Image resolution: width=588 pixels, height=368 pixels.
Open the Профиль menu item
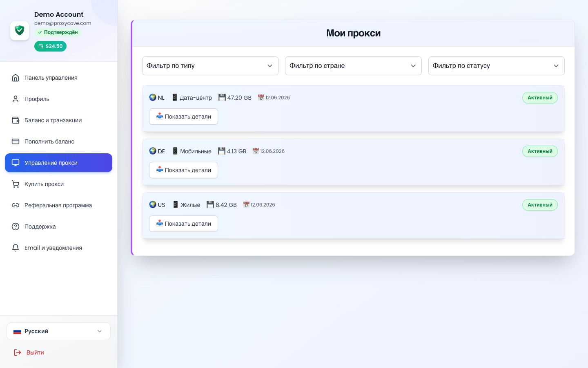(x=58, y=99)
